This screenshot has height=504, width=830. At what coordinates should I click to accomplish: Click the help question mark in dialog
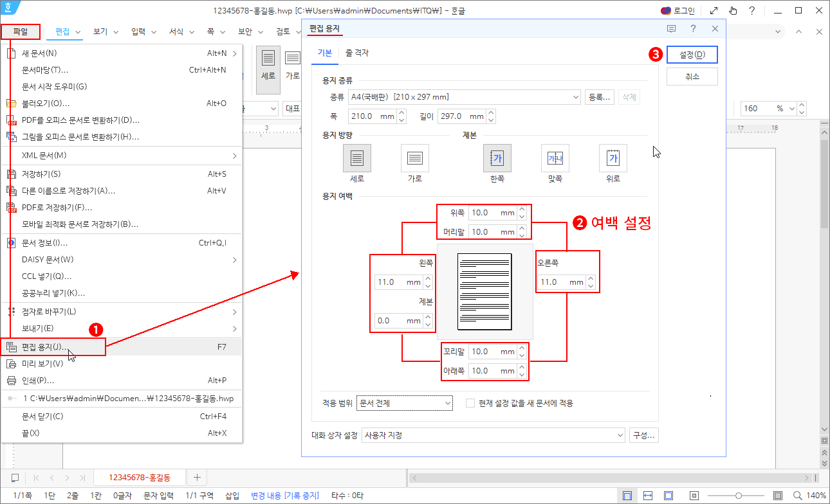click(693, 29)
